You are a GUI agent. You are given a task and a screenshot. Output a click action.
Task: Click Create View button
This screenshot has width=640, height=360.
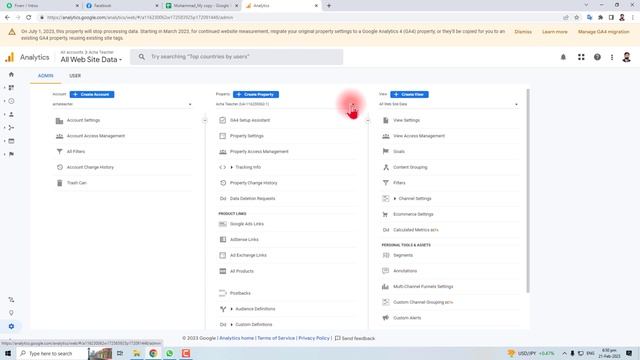tap(409, 95)
